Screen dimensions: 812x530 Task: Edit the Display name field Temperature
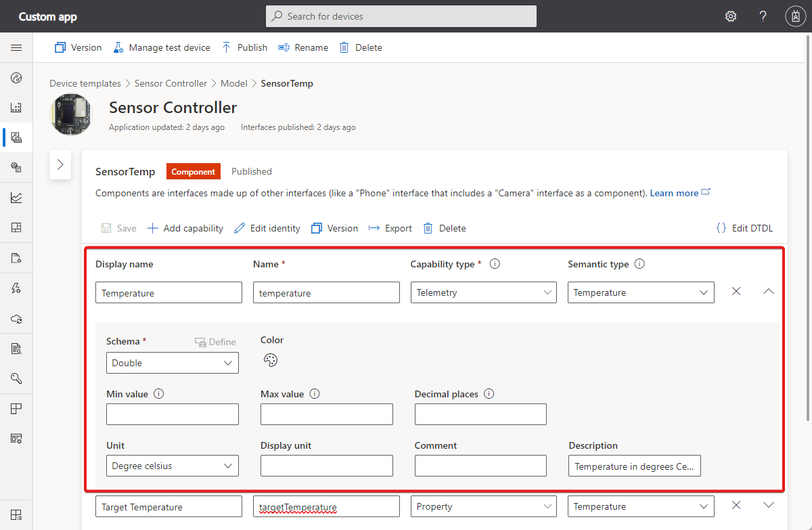pyautogui.click(x=168, y=292)
